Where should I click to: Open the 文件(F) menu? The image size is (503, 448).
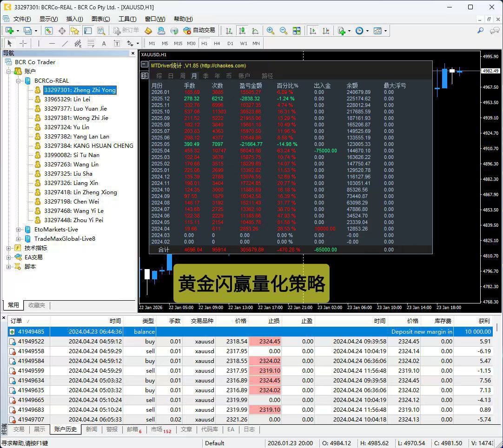[22, 19]
